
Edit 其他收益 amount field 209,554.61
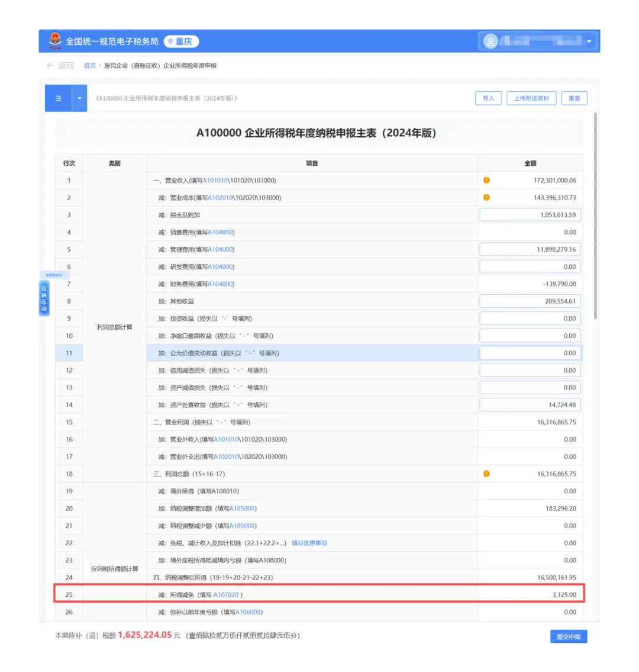pos(530,301)
